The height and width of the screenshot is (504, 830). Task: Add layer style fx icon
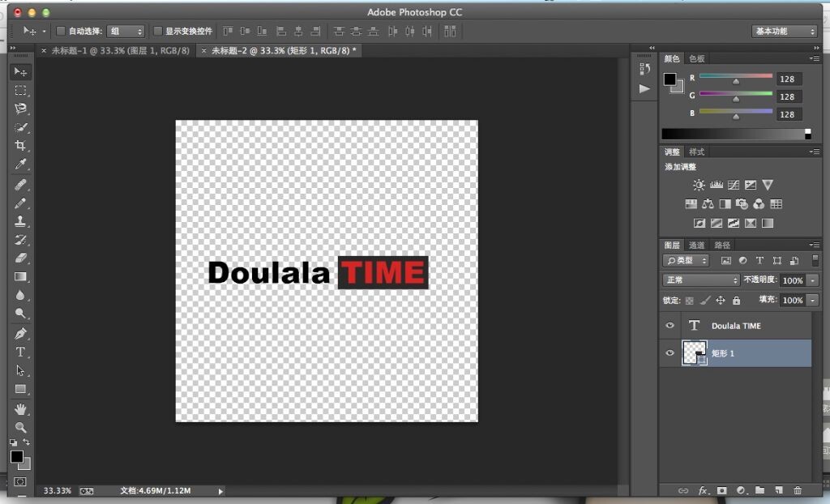coord(703,491)
